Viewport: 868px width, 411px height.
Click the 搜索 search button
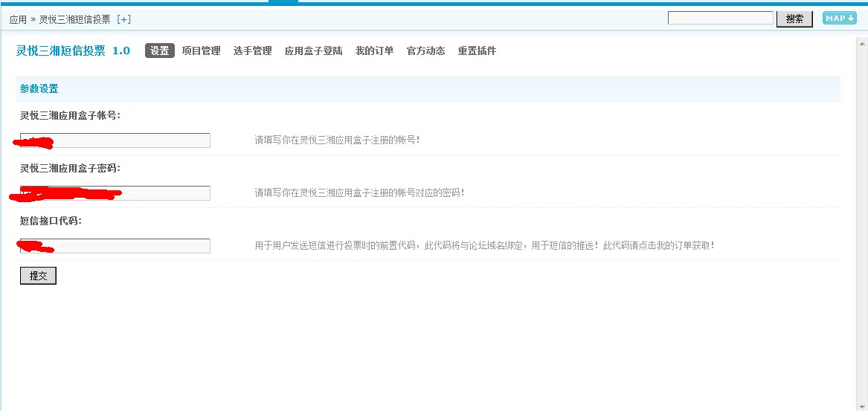click(794, 19)
